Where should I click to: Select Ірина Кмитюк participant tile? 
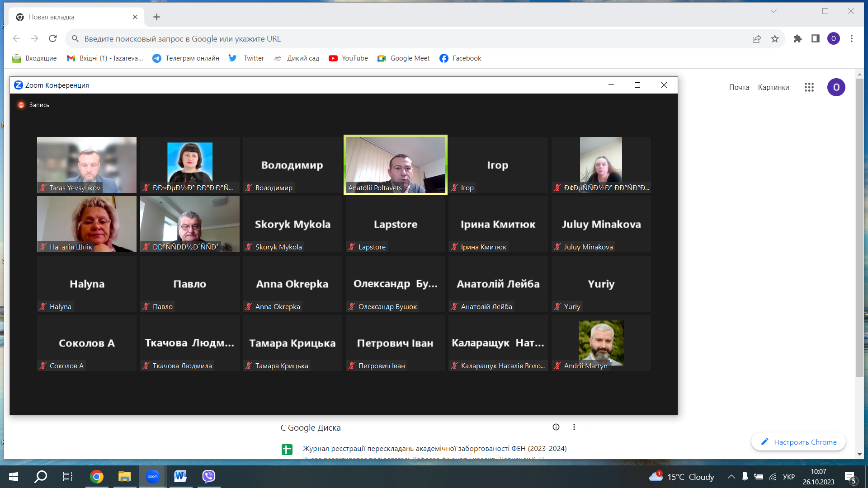(498, 224)
